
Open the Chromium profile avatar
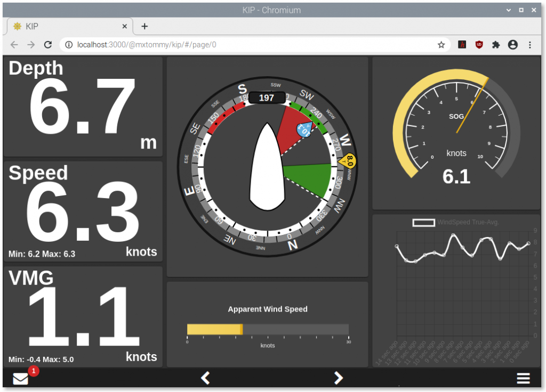pos(513,45)
